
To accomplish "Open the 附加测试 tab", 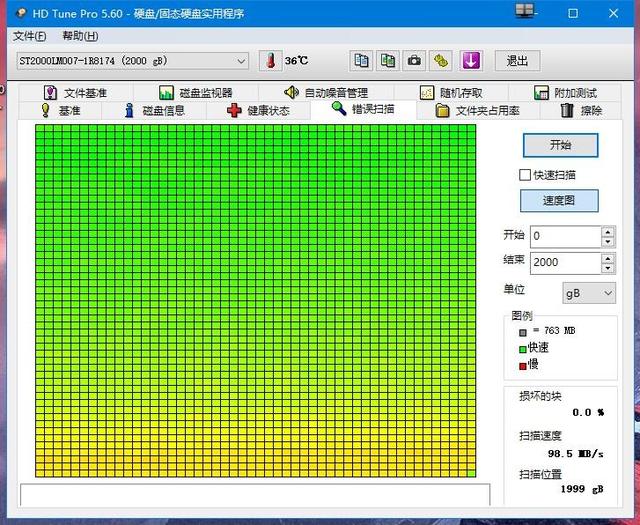I will click(x=565, y=93).
